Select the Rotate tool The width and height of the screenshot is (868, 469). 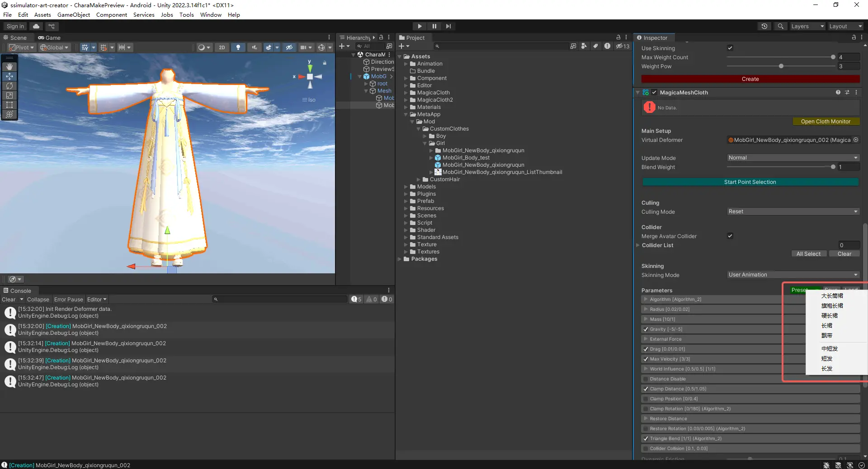click(9, 85)
